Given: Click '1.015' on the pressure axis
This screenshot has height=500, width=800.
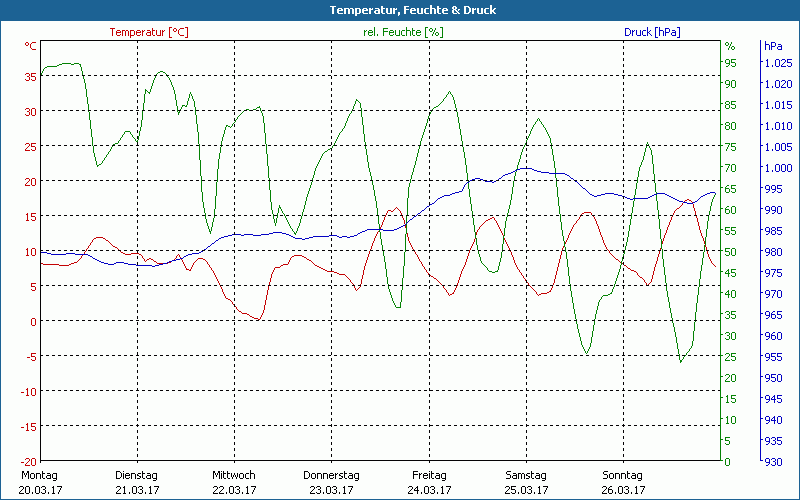Looking at the screenshot, I should pyautogui.click(x=778, y=105).
